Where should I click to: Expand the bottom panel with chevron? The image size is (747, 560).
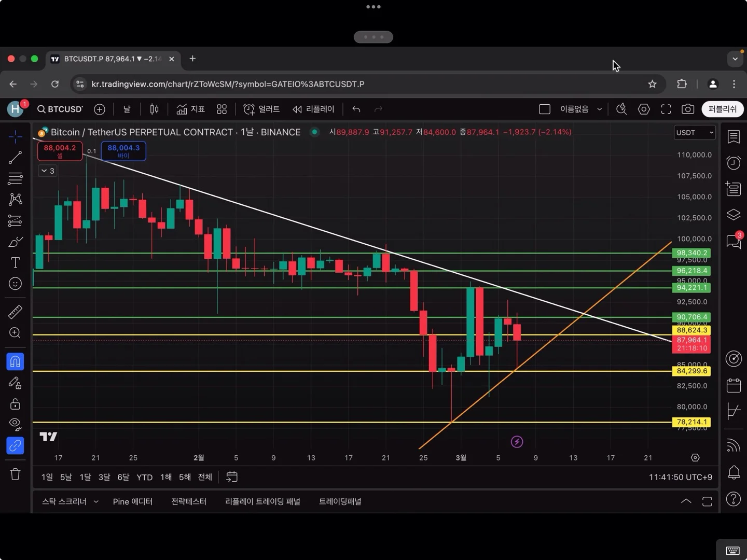tap(686, 501)
